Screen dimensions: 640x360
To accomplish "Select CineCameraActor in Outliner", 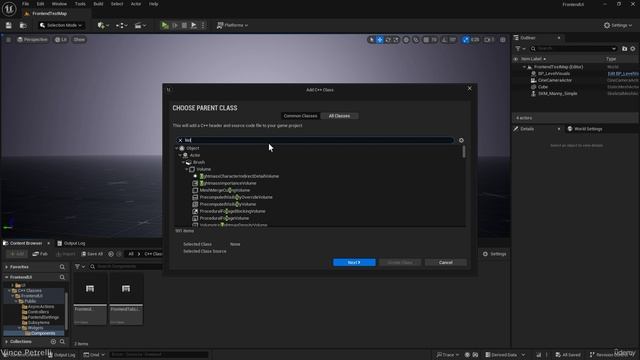I will pos(554,80).
